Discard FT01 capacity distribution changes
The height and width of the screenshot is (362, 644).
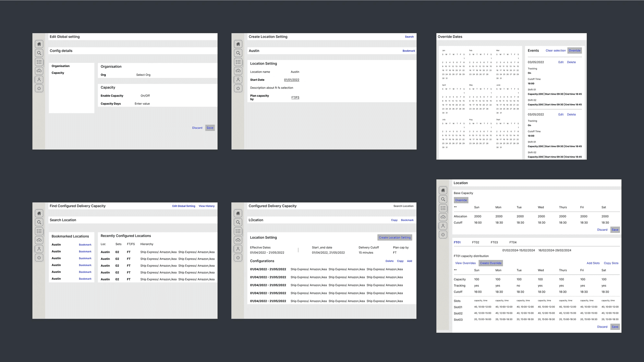[602, 327]
